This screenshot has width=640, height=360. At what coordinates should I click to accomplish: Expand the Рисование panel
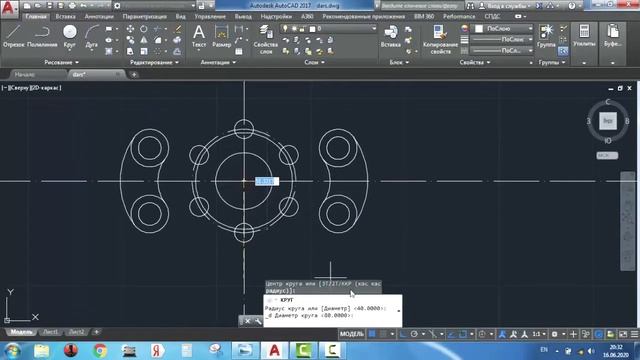pyautogui.click(x=61, y=62)
